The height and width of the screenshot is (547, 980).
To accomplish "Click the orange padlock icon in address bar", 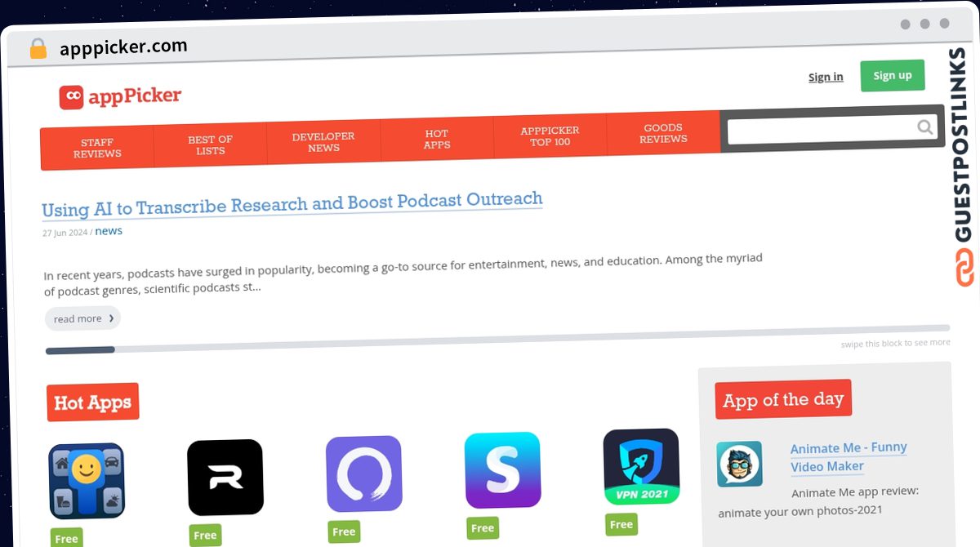I will 38,49.
